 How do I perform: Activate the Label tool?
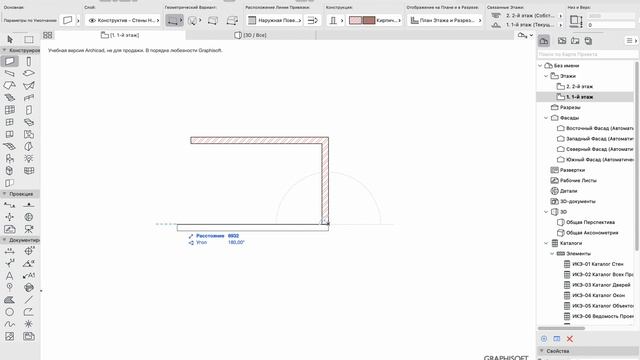click(x=29, y=276)
